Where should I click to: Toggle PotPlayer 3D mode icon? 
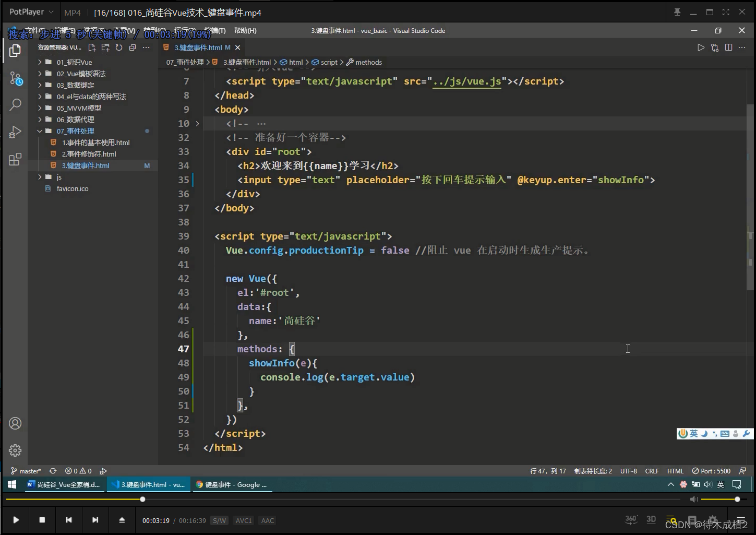coord(651,519)
